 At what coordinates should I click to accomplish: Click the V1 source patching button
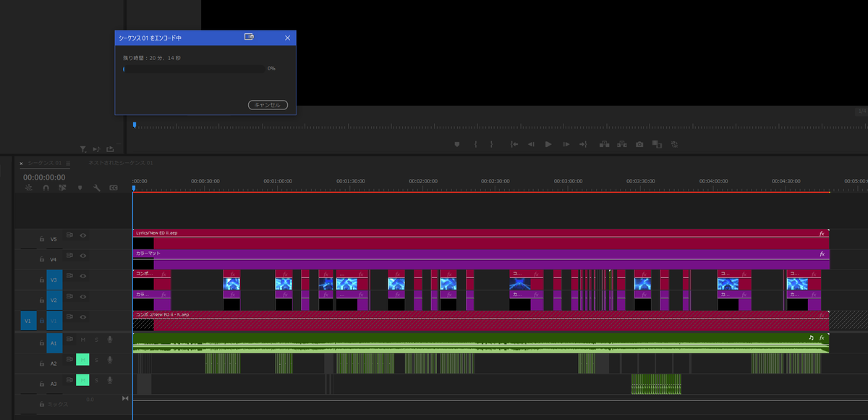[x=28, y=320]
